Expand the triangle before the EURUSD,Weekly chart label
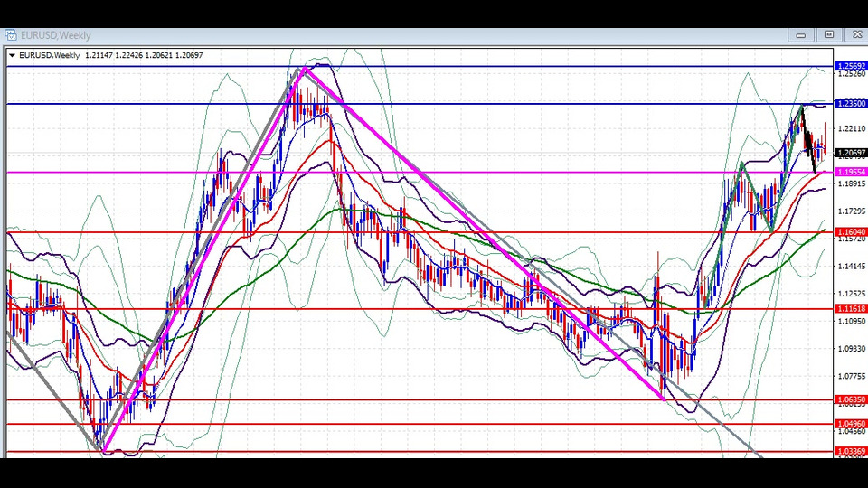 coord(12,55)
